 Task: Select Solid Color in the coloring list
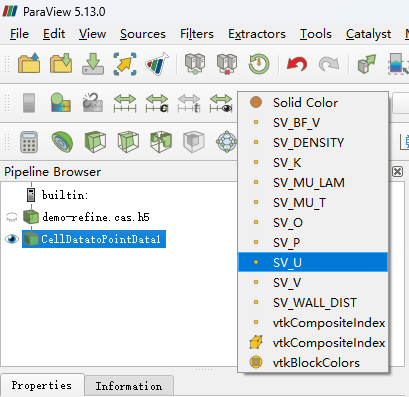pos(313,102)
